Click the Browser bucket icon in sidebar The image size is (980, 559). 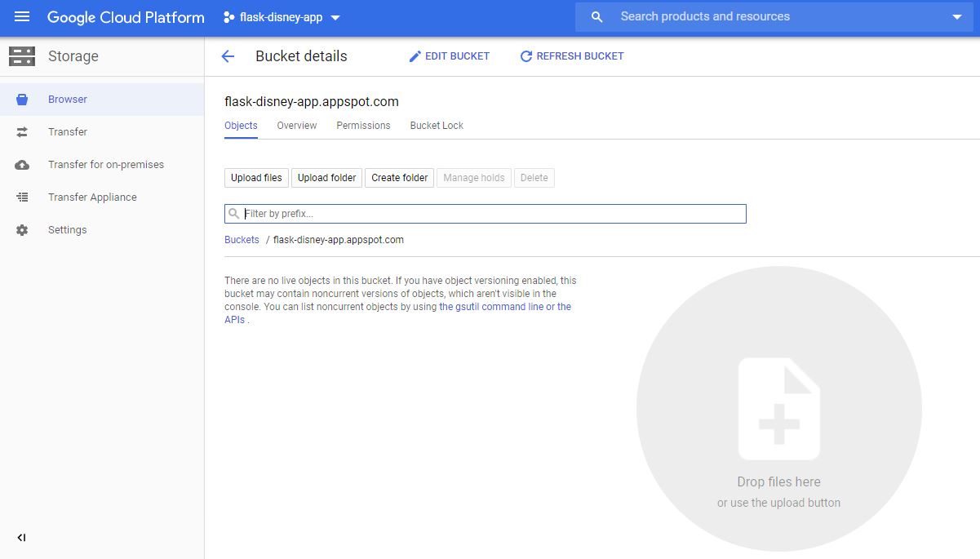click(x=22, y=100)
